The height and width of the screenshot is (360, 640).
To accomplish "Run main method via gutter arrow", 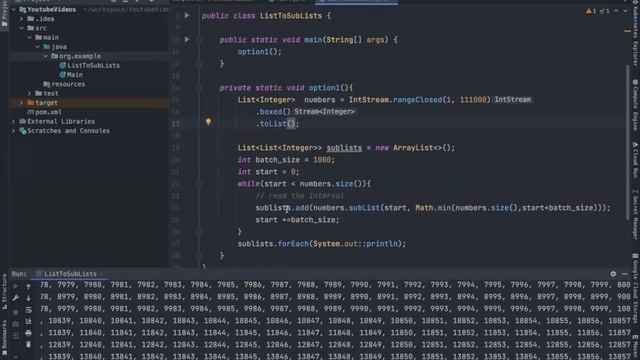I will pos(187,40).
